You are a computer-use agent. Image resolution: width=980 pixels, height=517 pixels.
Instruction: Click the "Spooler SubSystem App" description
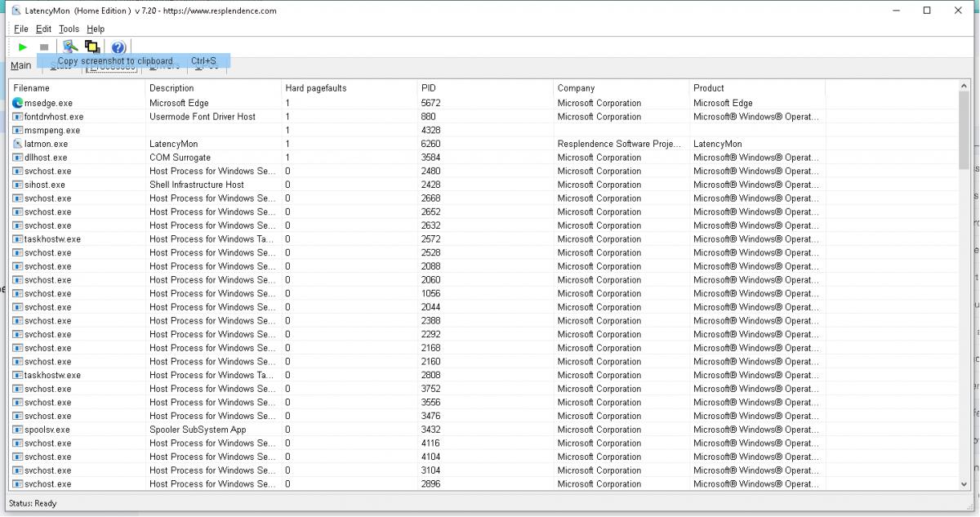point(198,430)
